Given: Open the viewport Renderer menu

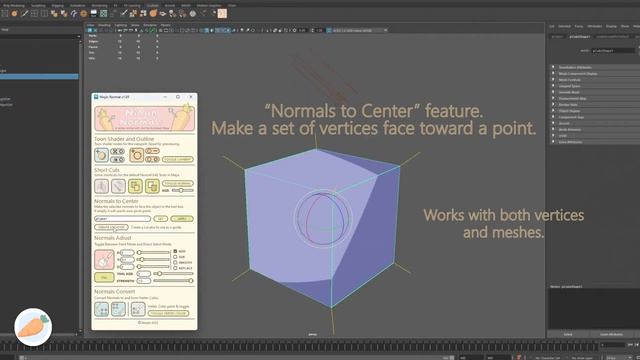Looking at the screenshot, I should [x=150, y=25].
